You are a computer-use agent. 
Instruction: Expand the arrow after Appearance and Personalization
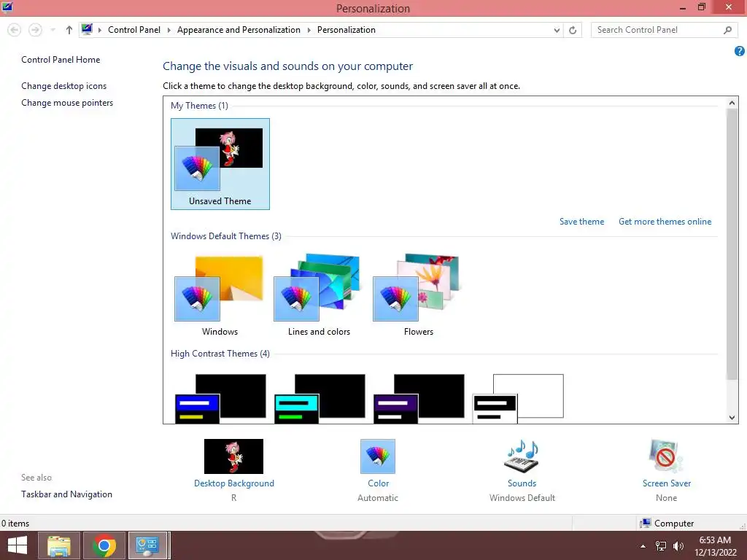(309, 30)
